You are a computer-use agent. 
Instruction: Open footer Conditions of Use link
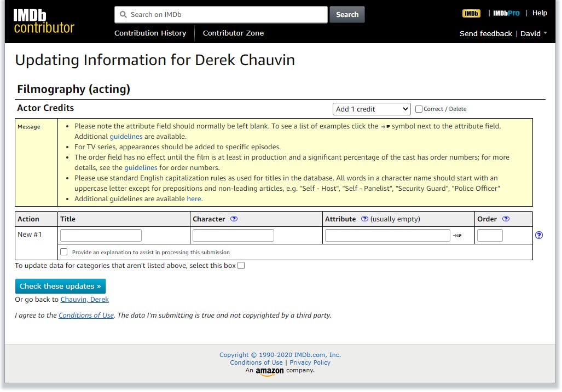click(256, 362)
